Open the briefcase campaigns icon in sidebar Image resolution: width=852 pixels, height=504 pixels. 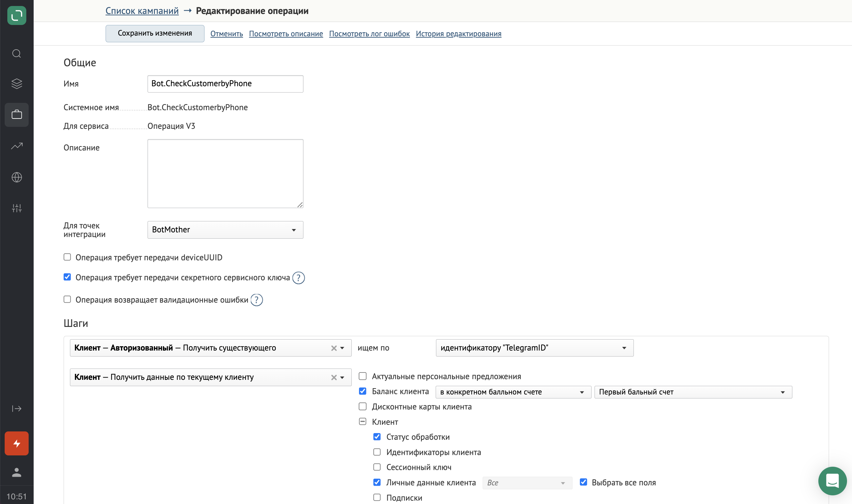[17, 115]
